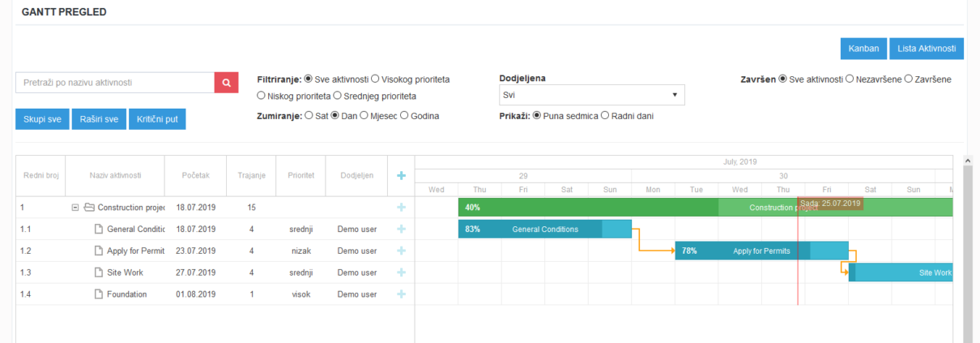This screenshot has height=343, width=980.
Task: Click the Kritični put button
Action: point(157,119)
